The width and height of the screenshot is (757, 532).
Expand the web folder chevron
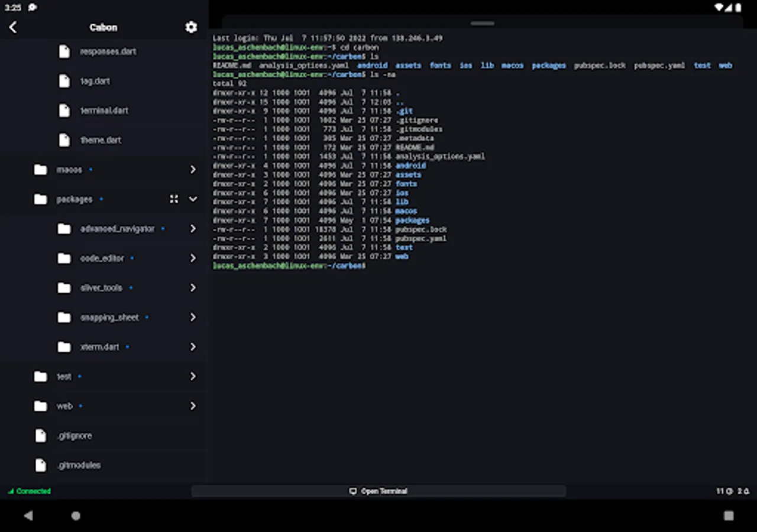193,406
